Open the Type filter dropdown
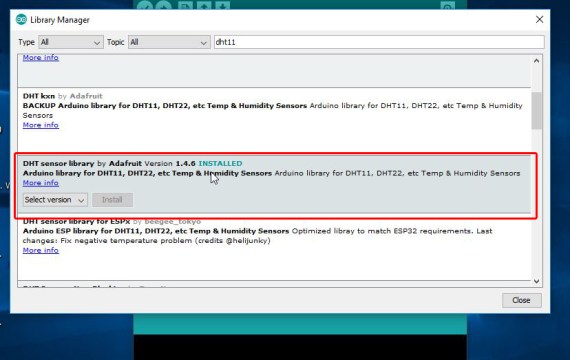This screenshot has width=570, height=360. point(71,42)
